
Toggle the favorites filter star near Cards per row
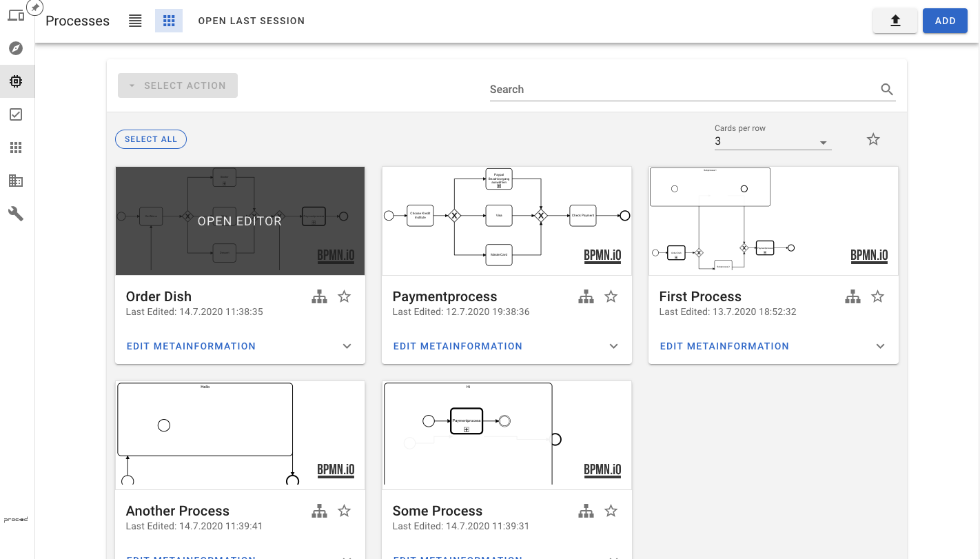point(873,140)
